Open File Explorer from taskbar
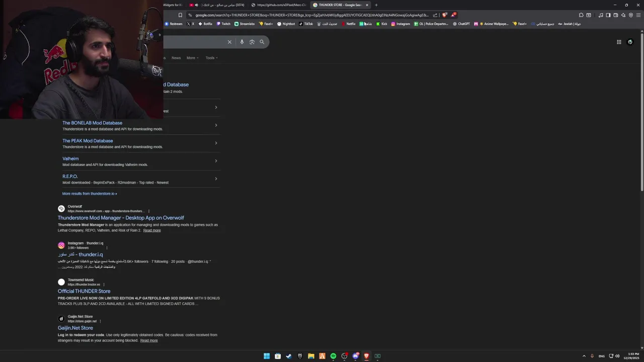 pos(311,356)
